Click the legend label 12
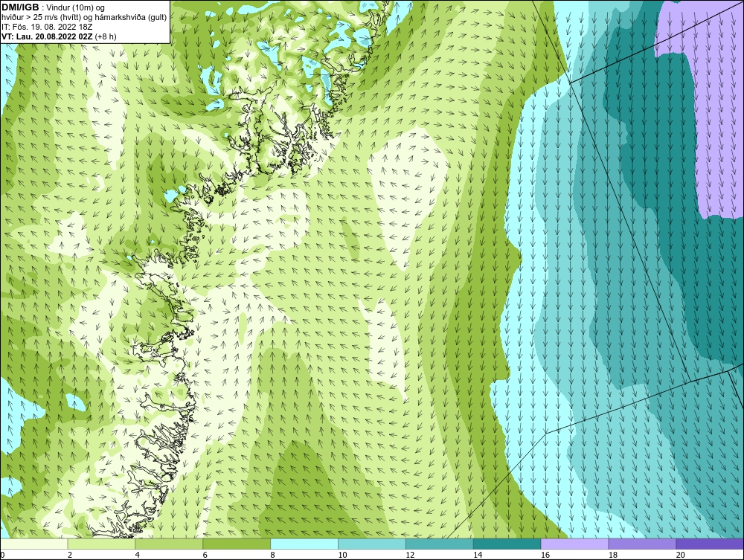 [x=409, y=555]
